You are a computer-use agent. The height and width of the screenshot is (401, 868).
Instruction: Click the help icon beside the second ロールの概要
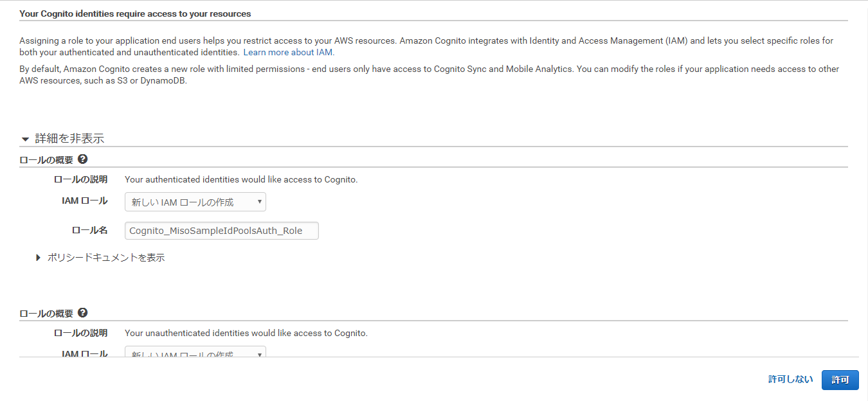[82, 313]
